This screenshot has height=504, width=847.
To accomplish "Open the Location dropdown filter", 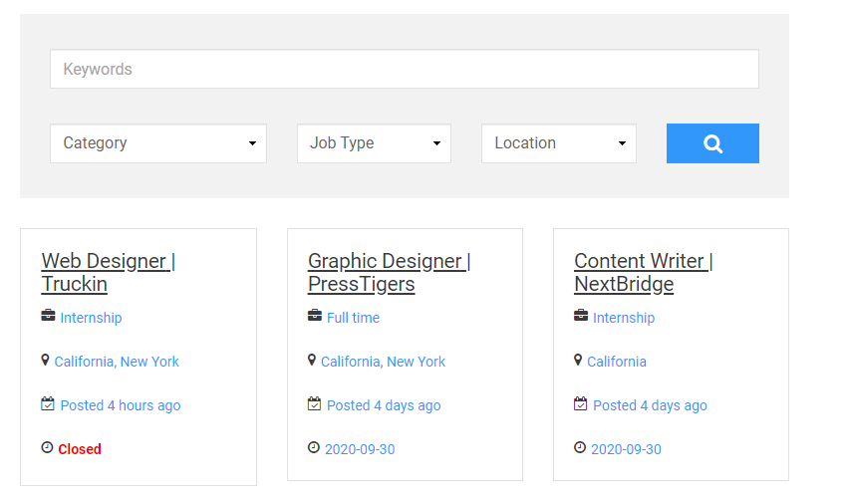I will coord(558,143).
